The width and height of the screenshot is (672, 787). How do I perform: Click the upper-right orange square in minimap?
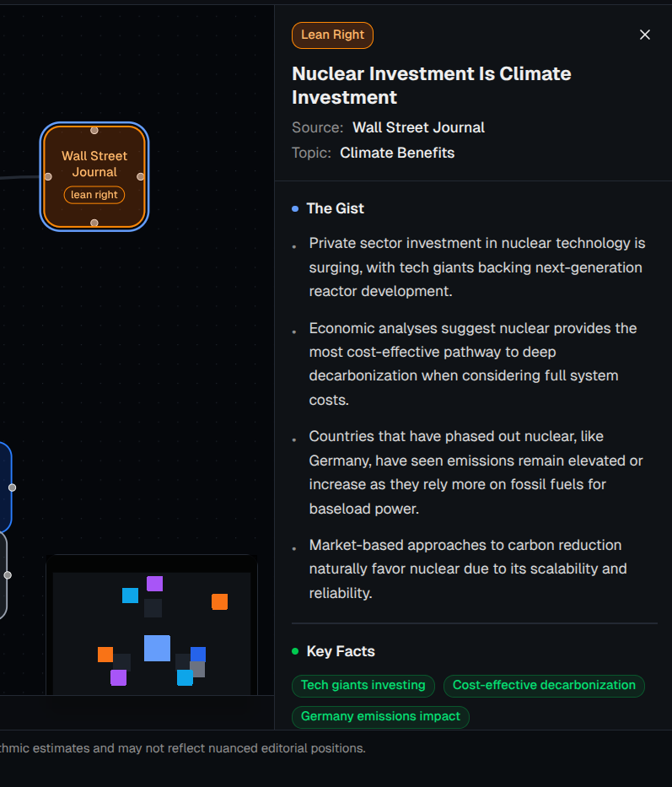[x=220, y=601]
